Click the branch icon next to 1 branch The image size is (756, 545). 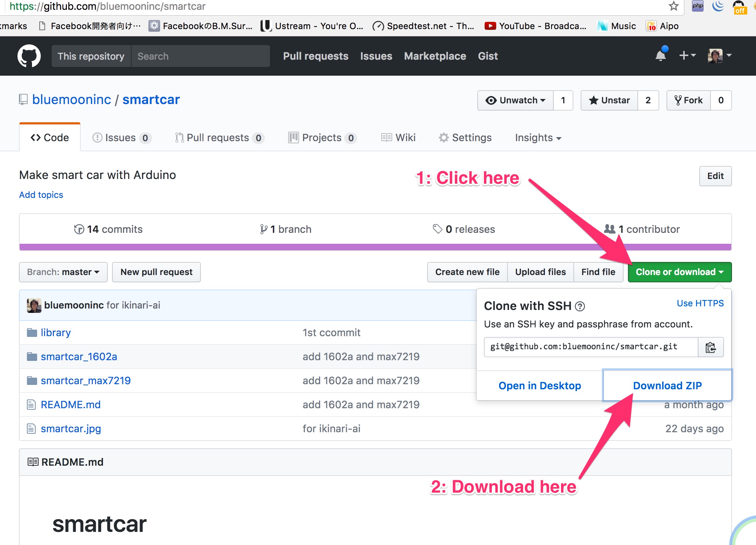pyautogui.click(x=263, y=229)
